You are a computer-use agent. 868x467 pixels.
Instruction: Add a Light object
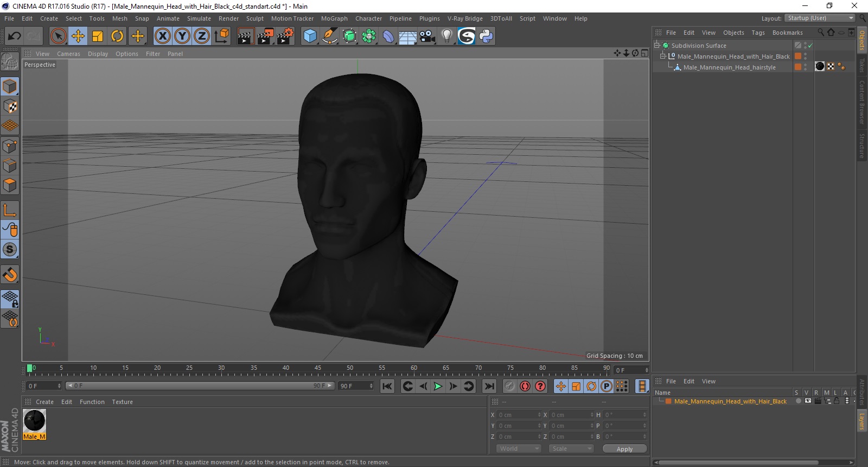tap(447, 36)
